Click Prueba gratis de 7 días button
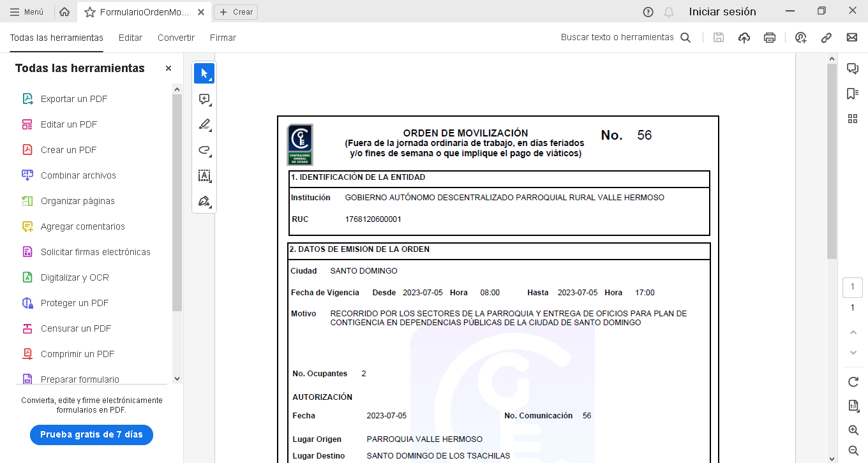 pos(91,435)
